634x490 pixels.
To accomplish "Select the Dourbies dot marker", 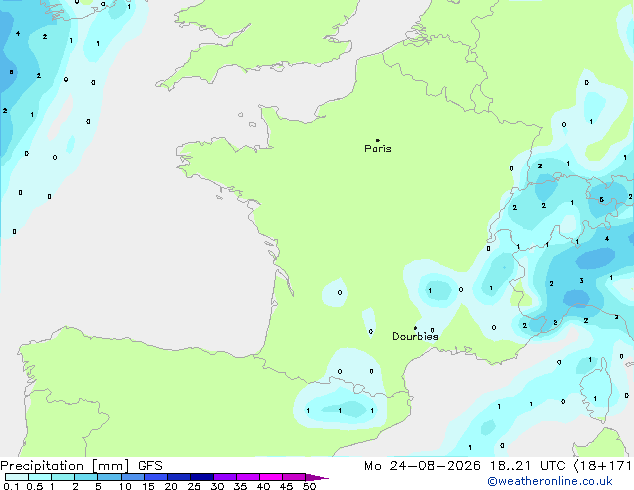I will (415, 328).
